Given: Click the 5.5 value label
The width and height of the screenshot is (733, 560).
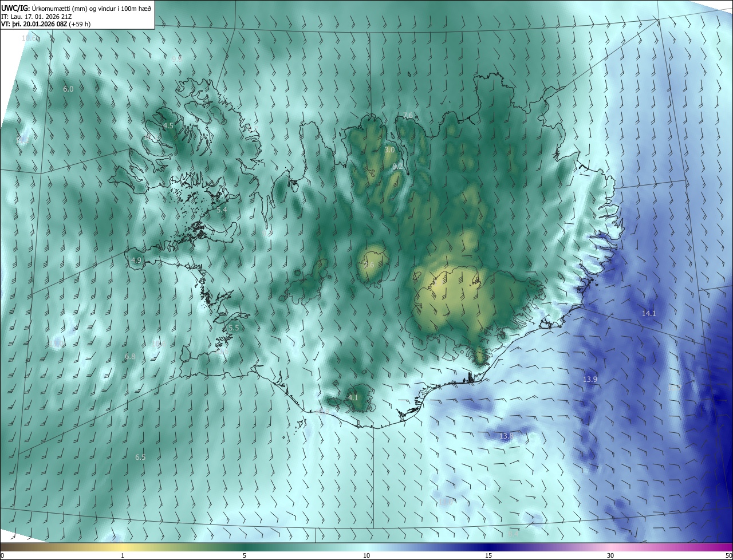Looking at the screenshot, I should tap(233, 328).
